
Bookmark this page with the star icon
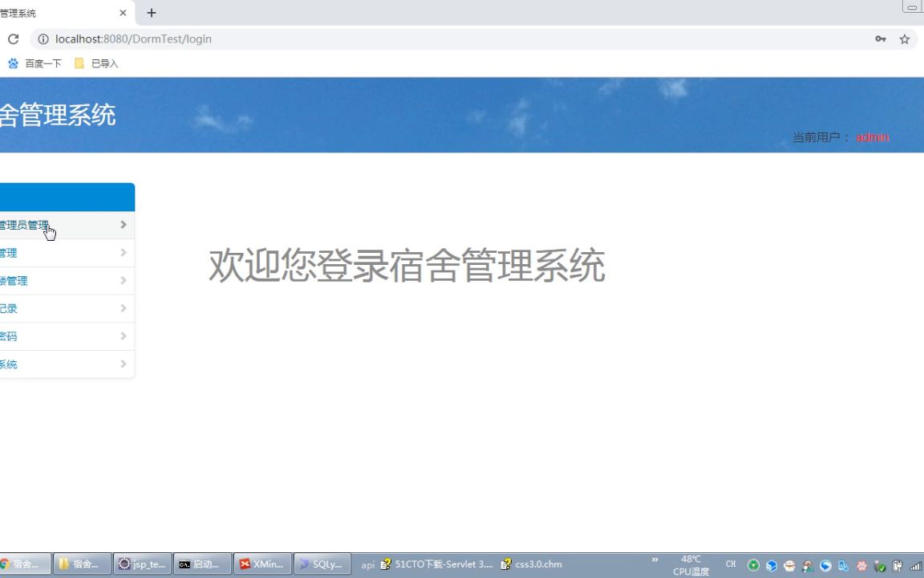pos(905,39)
